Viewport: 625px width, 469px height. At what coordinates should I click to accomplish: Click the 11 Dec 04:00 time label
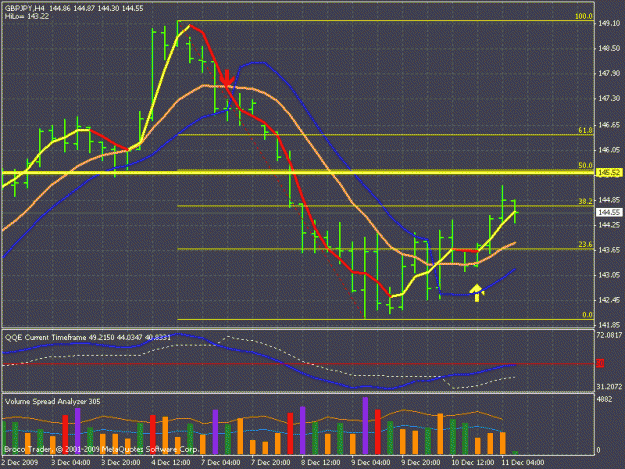(523, 462)
